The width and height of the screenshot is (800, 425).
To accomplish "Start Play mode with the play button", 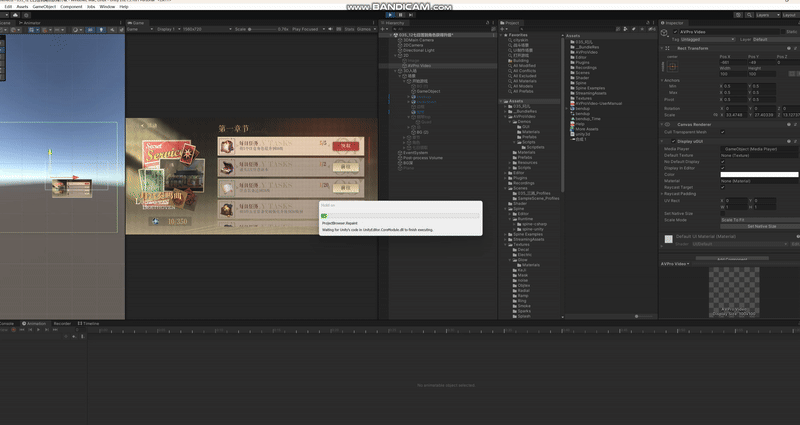I will point(390,15).
